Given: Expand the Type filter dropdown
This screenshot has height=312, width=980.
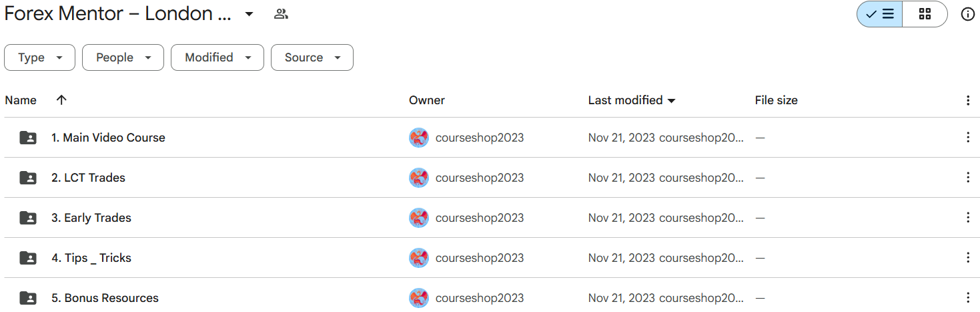Looking at the screenshot, I should click(39, 57).
